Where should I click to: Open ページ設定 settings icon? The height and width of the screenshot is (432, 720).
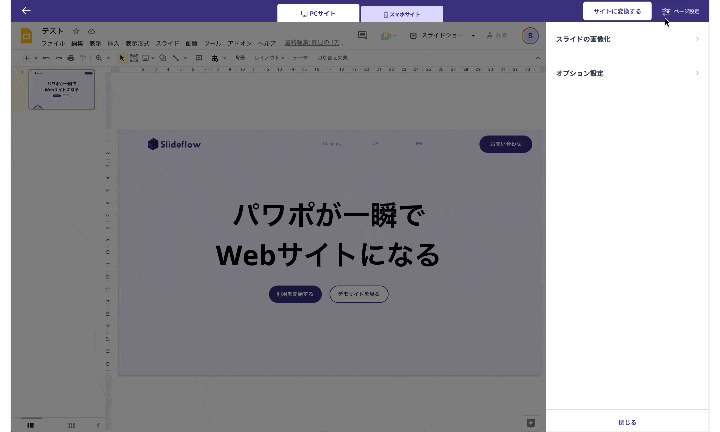(x=680, y=11)
